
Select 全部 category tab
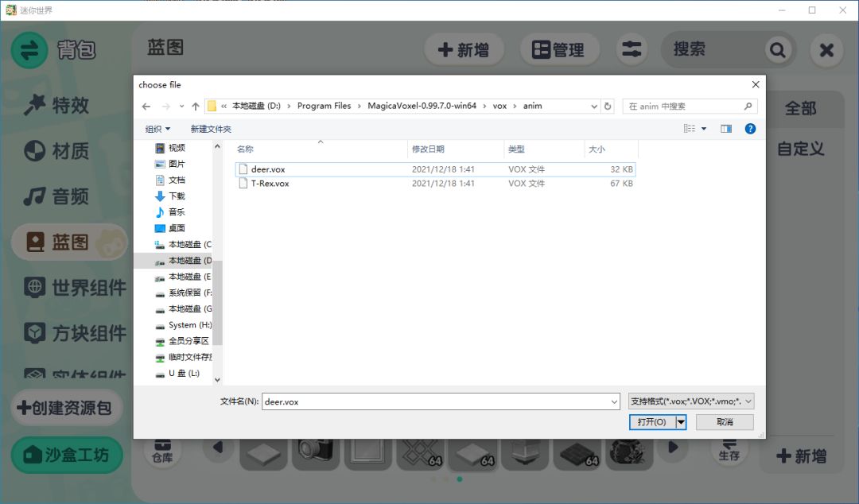tap(800, 108)
